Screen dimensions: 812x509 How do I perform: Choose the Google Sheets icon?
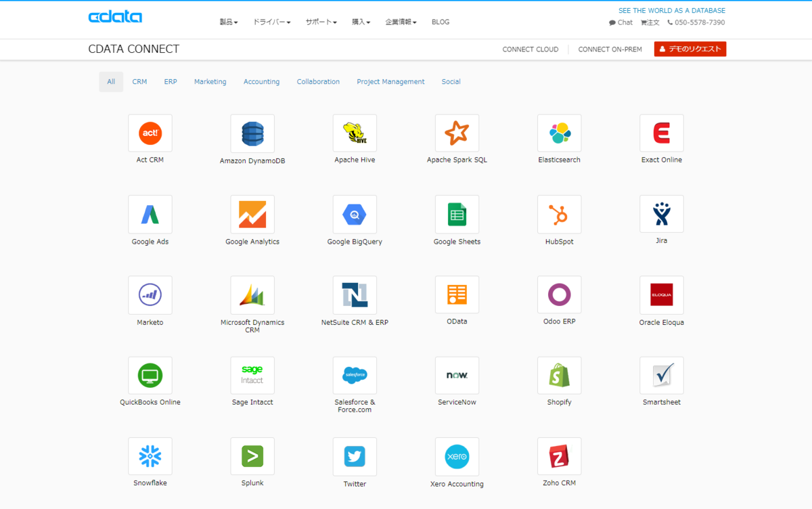click(457, 215)
